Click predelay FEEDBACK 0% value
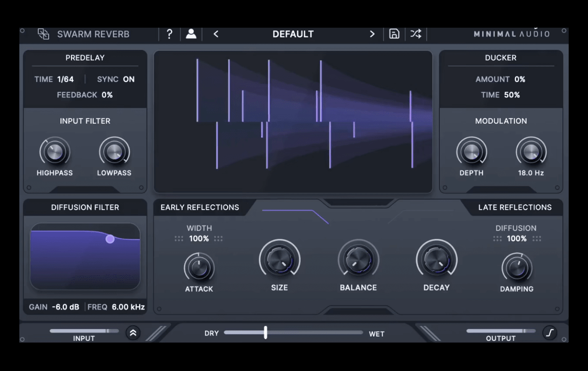588x371 pixels. click(107, 95)
